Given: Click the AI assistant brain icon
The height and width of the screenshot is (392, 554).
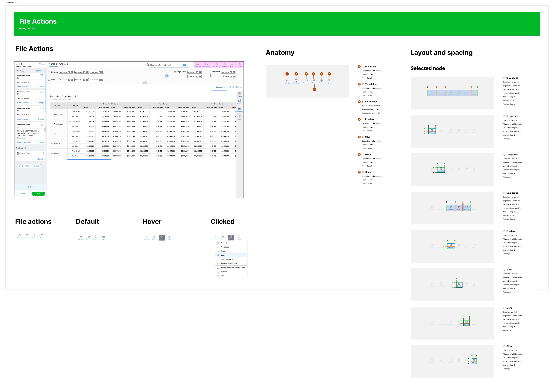Looking at the screenshot, I should 147,65.
